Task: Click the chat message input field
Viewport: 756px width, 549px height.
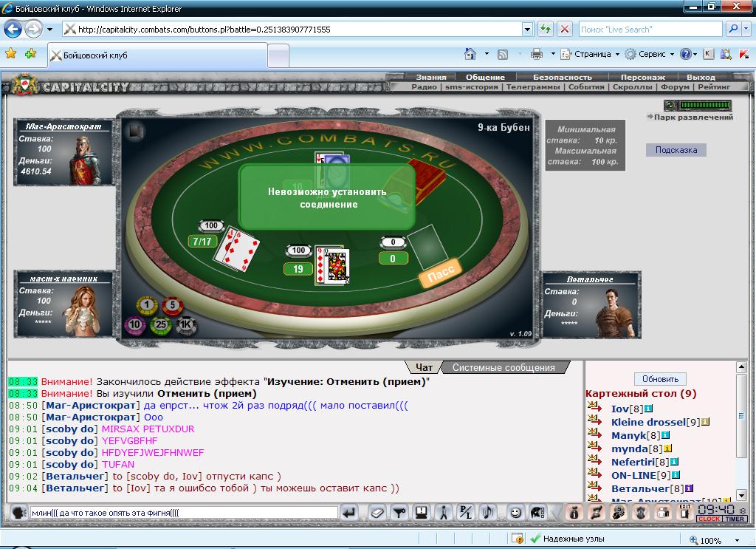Action: 184,513
